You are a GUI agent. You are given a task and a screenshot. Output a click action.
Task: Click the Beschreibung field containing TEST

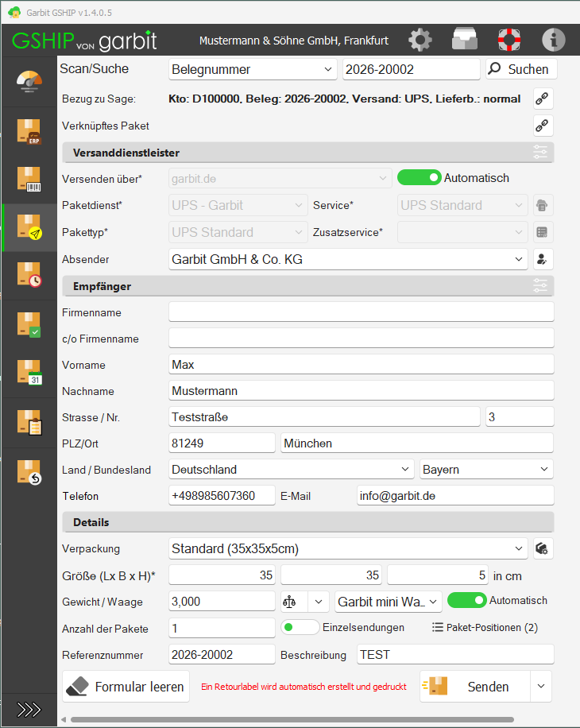455,655
